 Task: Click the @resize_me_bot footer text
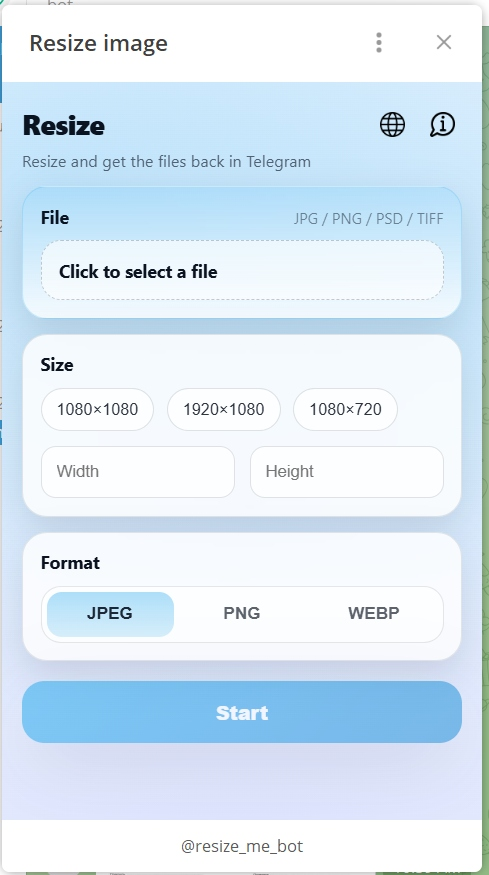click(242, 846)
